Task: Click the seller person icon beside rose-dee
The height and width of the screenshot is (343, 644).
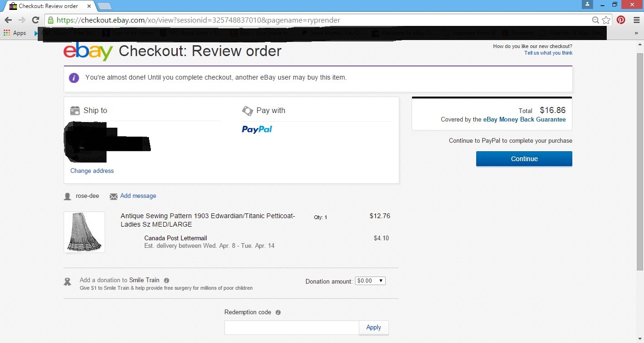Action: point(67,196)
